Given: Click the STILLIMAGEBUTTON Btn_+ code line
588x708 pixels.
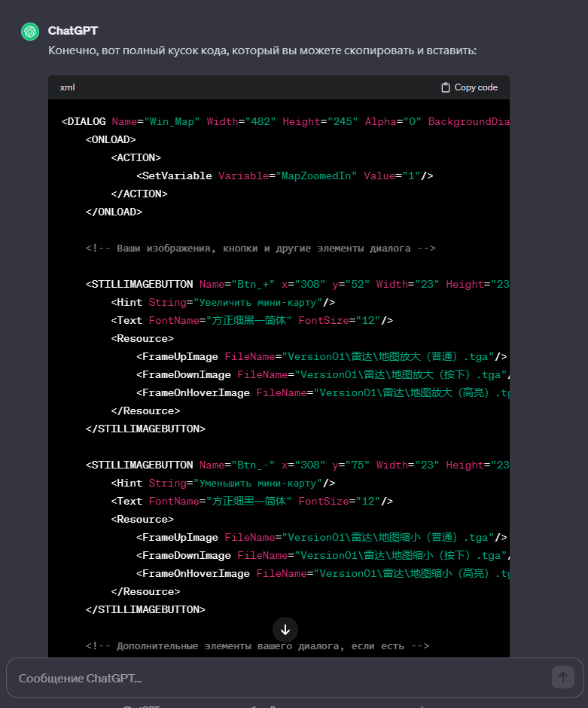Looking at the screenshot, I should click(x=297, y=285).
